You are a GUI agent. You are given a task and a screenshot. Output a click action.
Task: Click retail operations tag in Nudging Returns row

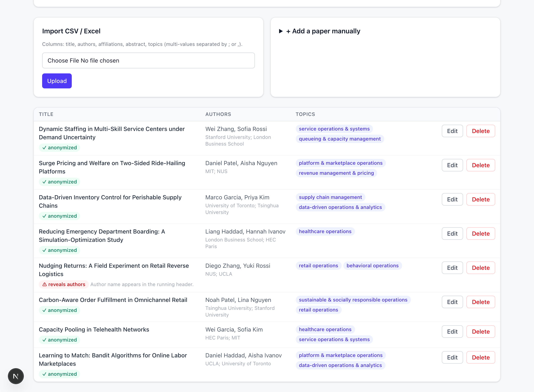(x=318, y=265)
